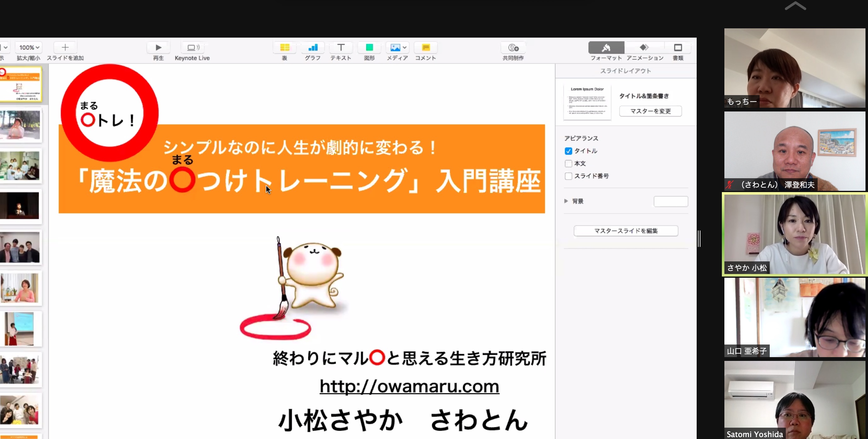The width and height of the screenshot is (868, 439).
Task: Enable the スライド番号 checkbox
Action: 568,176
